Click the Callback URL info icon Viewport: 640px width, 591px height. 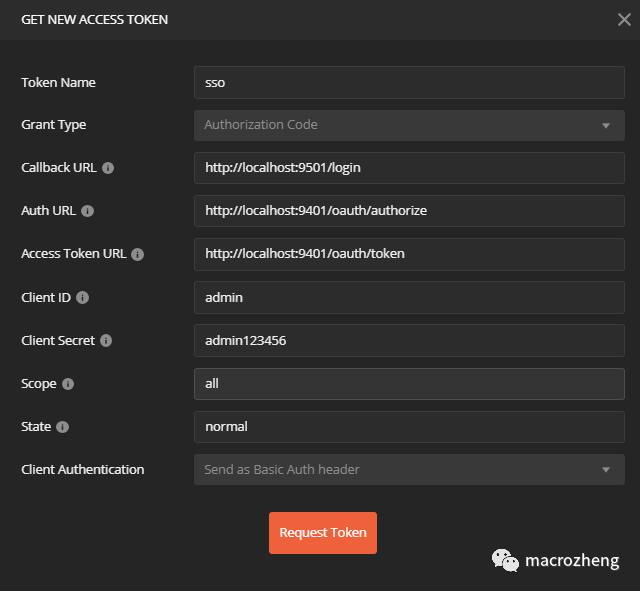tap(108, 168)
